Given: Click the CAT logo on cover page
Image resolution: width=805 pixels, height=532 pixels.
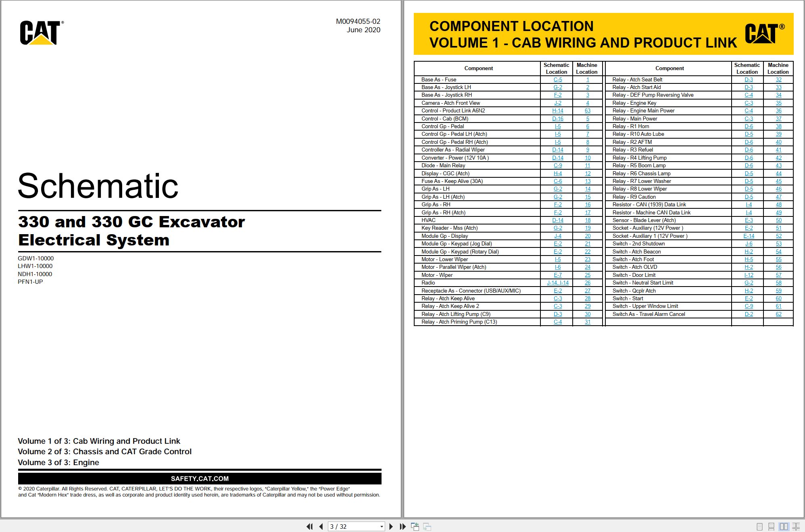Looking at the screenshot, I should coord(42,33).
